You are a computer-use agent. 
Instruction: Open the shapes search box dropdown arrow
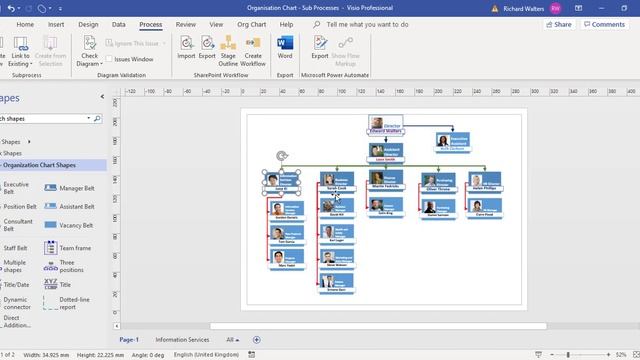tap(89, 118)
